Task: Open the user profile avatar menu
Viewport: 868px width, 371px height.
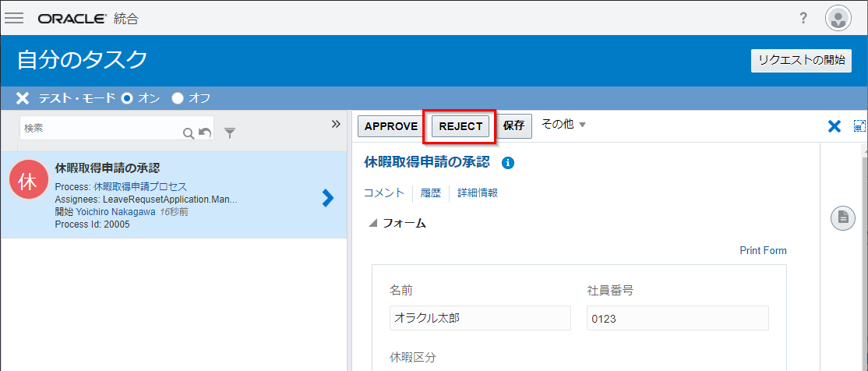Action: tap(838, 18)
